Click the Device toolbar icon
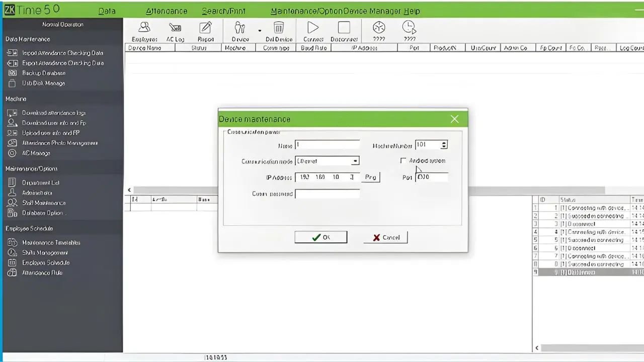 (240, 28)
